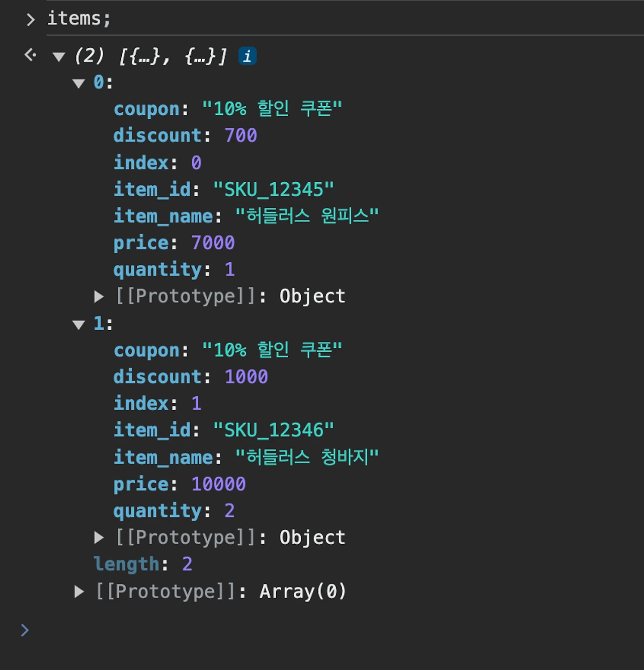Expand [[Prototype]]: Object under element 1
The height and width of the screenshot is (670, 644).
99,538
